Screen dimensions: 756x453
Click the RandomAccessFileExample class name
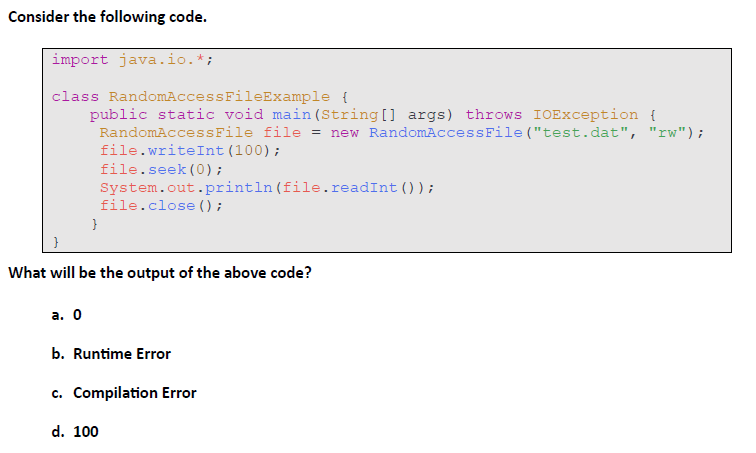pyautogui.click(x=218, y=97)
